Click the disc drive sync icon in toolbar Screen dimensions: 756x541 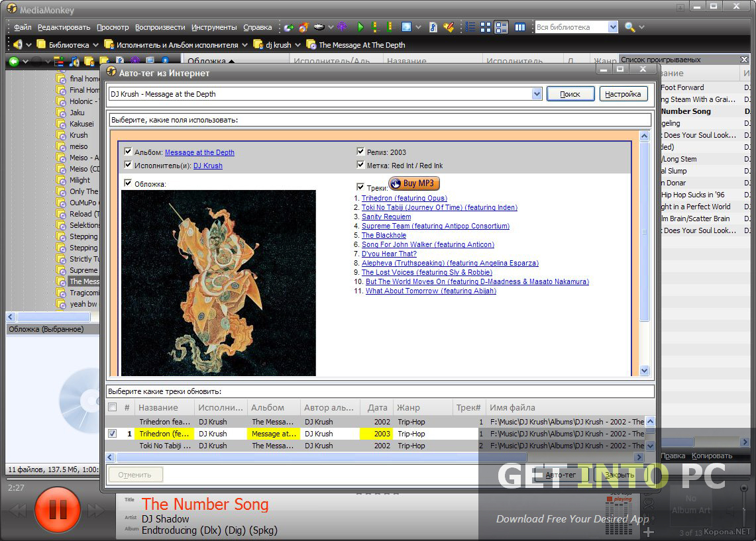coord(319,27)
